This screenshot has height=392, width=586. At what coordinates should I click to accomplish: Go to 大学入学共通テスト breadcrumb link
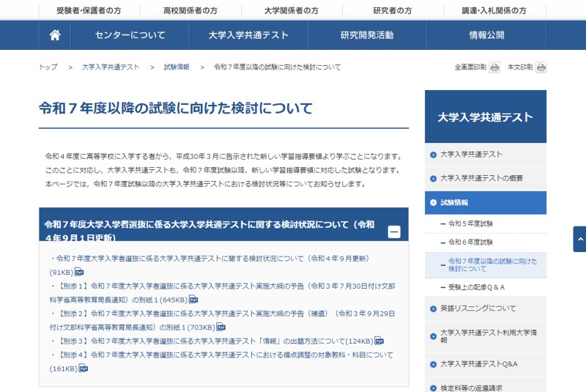111,67
